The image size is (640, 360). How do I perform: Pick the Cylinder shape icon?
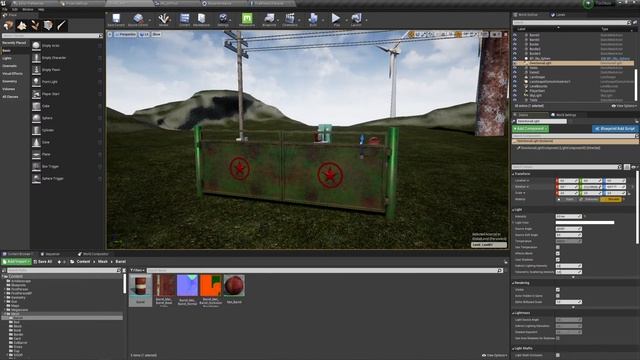36,130
